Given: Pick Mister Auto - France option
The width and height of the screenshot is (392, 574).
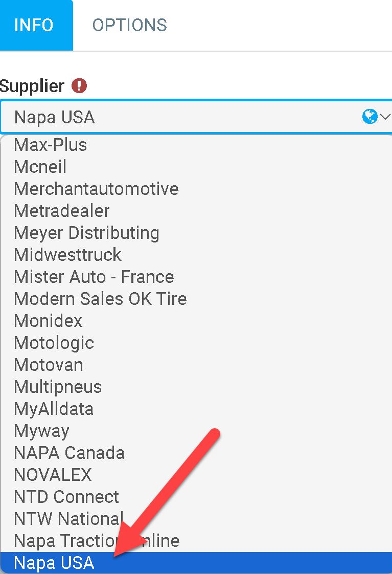Looking at the screenshot, I should pos(94,277).
